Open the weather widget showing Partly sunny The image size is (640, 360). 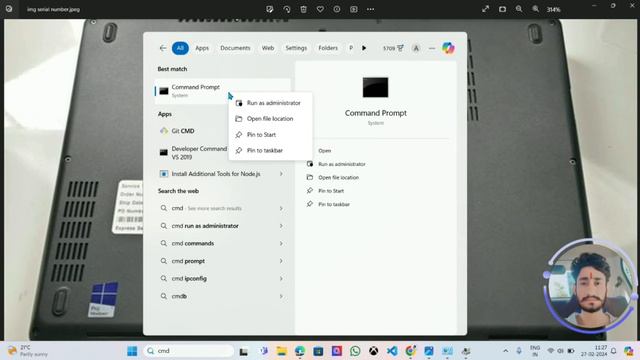pos(27,351)
